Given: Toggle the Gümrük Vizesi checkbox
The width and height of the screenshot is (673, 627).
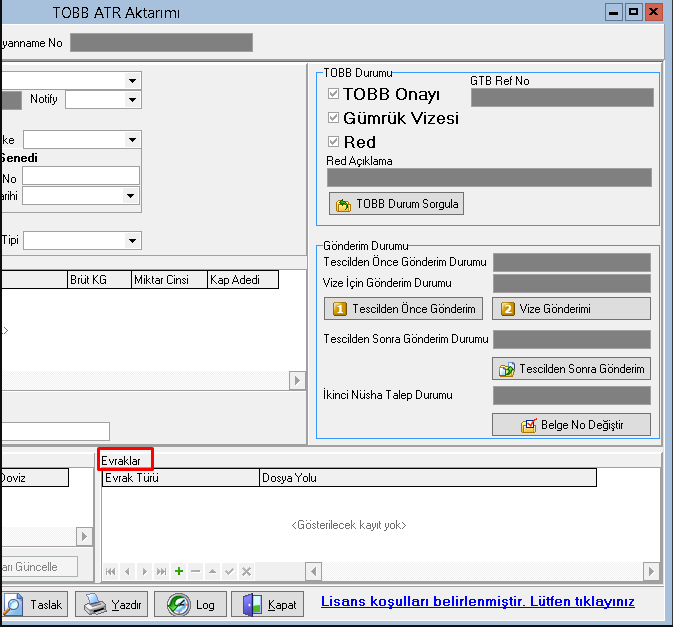Looking at the screenshot, I should click(x=333, y=118).
